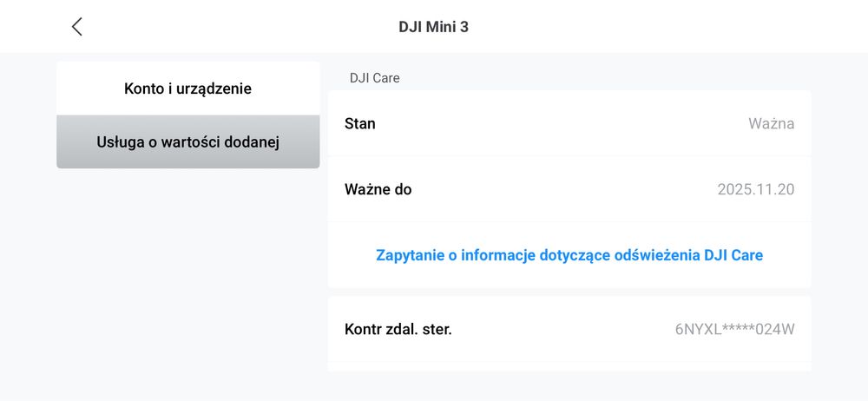The width and height of the screenshot is (868, 401).
Task: Click the DJI Mini 3 title
Action: click(433, 27)
